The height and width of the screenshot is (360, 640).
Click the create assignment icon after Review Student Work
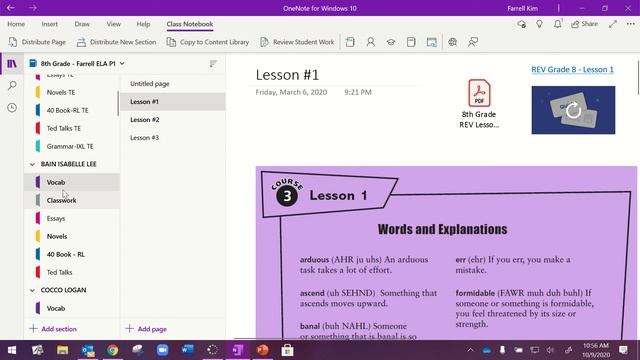350,42
